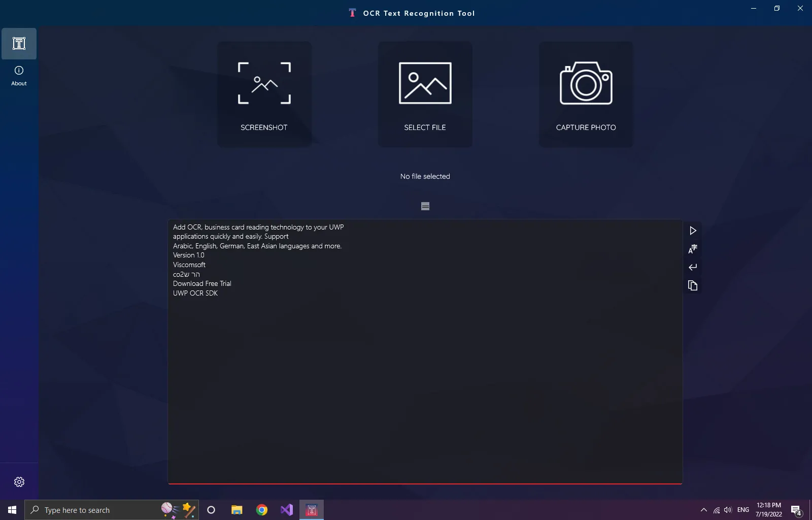Click inside the recognized text output area
Screen dimensions: 812x520
(x=425, y=381)
